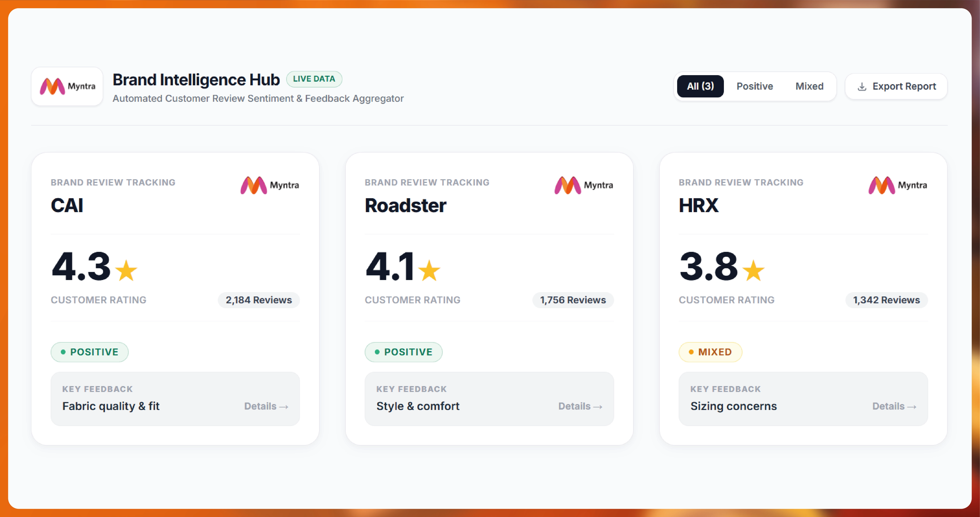Click the LIVE DATA badge
Screen dimensions: 980x517
pyautogui.click(x=314, y=79)
